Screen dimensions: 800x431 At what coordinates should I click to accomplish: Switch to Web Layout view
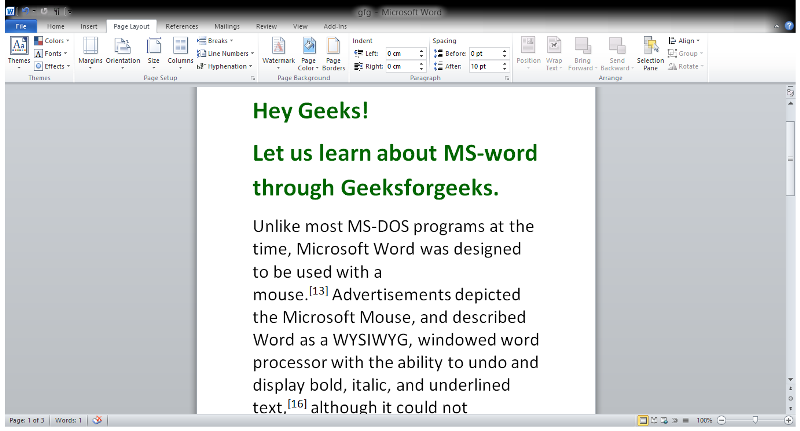point(664,420)
